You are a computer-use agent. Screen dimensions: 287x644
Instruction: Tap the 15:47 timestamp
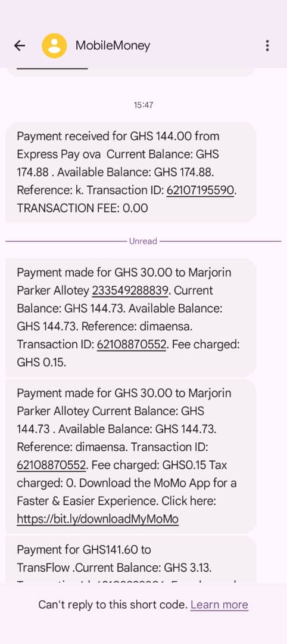point(143,105)
